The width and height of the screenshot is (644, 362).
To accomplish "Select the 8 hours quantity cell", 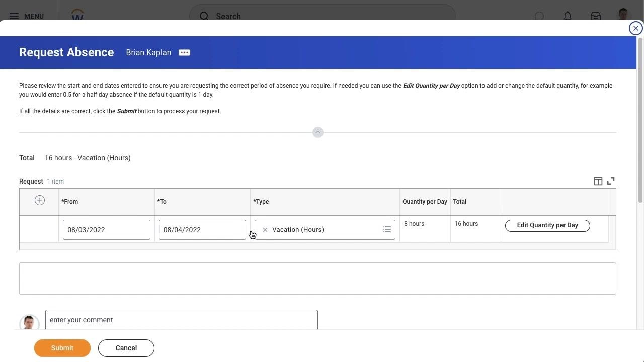I will coord(425,229).
